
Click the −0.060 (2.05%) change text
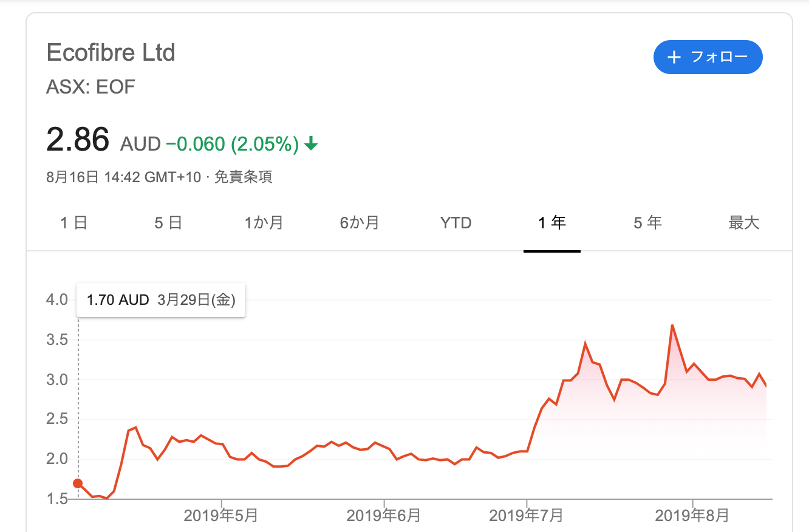click(232, 144)
